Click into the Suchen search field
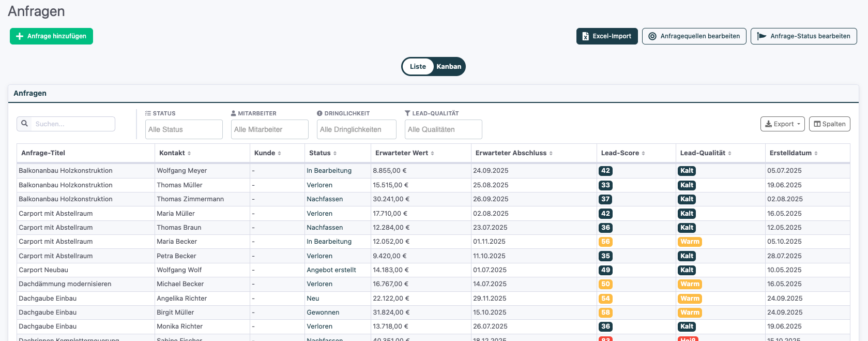The height and width of the screenshot is (341, 868). (x=72, y=124)
